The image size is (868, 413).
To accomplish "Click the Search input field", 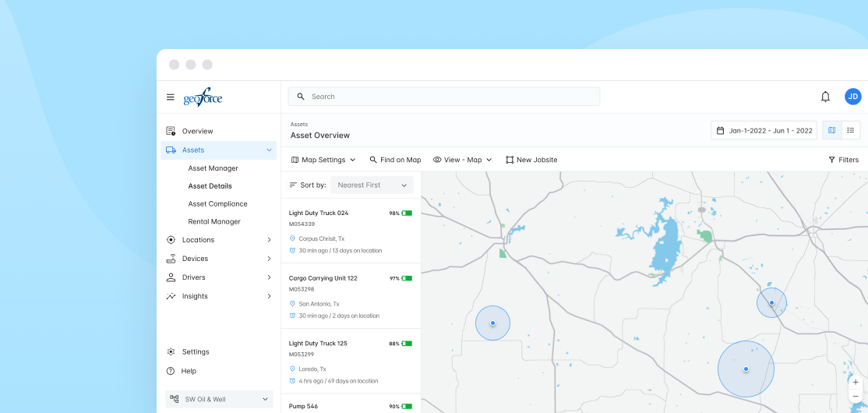I will click(444, 97).
